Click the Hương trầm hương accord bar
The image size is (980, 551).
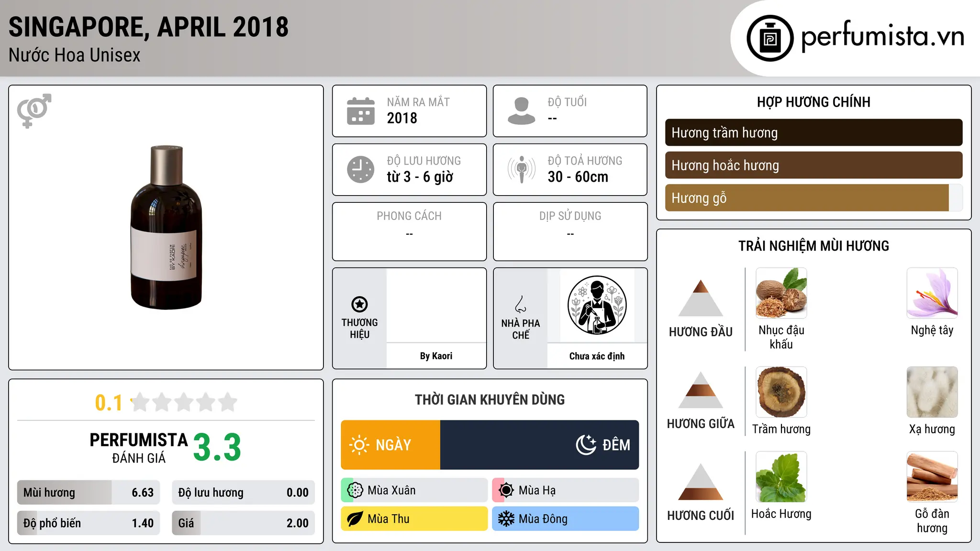[x=813, y=132]
